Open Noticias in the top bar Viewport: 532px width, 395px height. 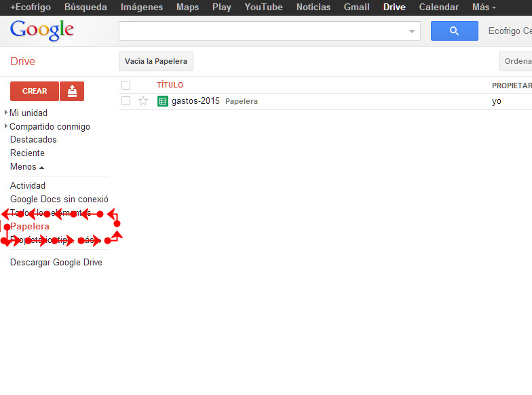tap(313, 7)
